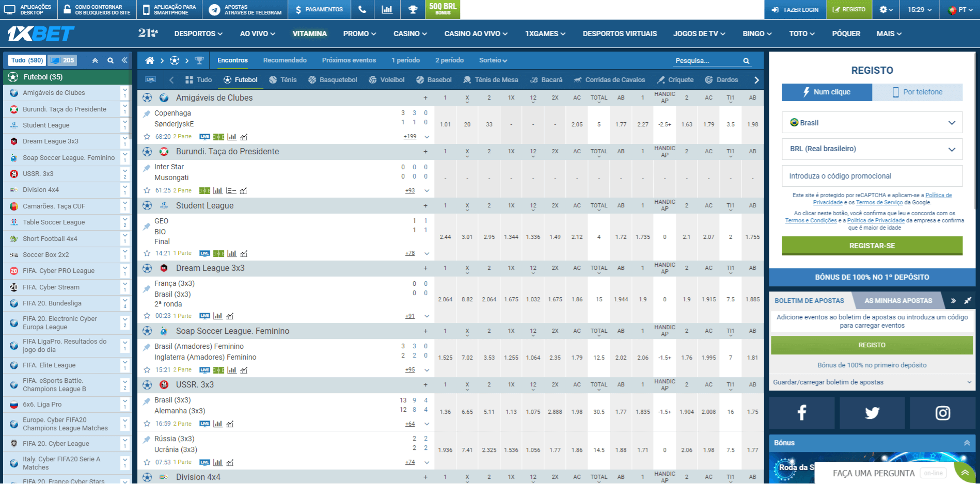The image size is (980, 486).
Task: Go to the home icon in breadcrumb bar
Action: 150,60
